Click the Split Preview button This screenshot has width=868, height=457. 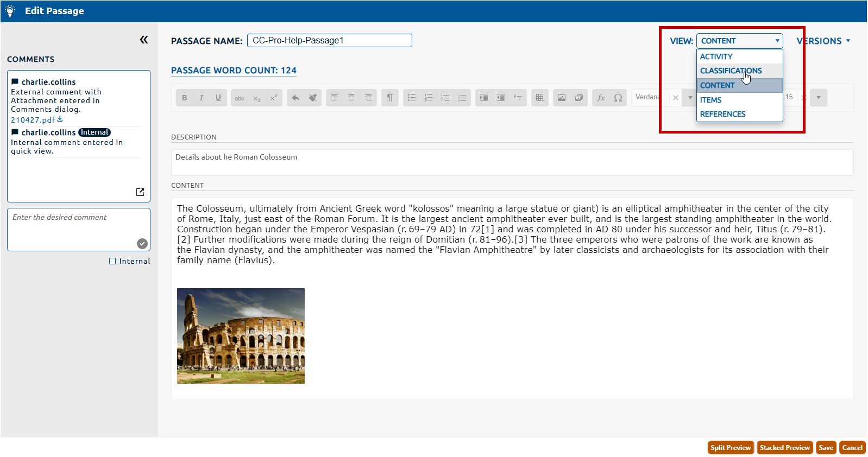click(x=731, y=448)
